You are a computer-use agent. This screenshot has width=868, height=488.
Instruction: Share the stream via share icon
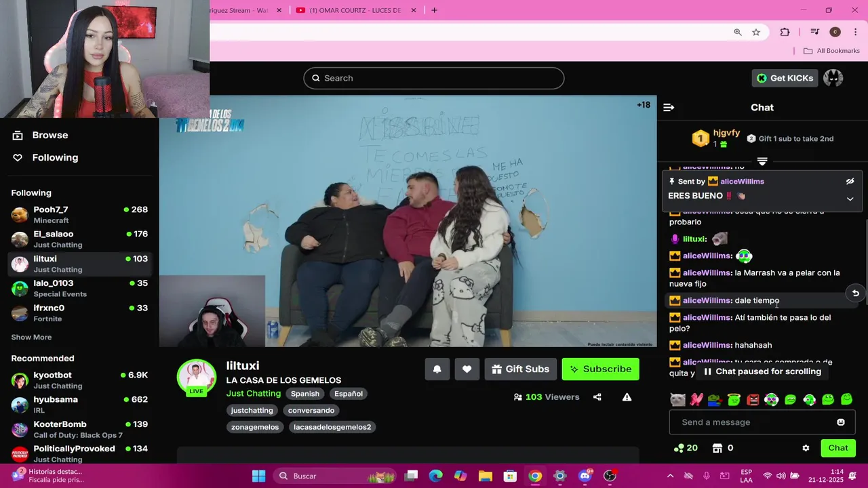[x=597, y=397]
